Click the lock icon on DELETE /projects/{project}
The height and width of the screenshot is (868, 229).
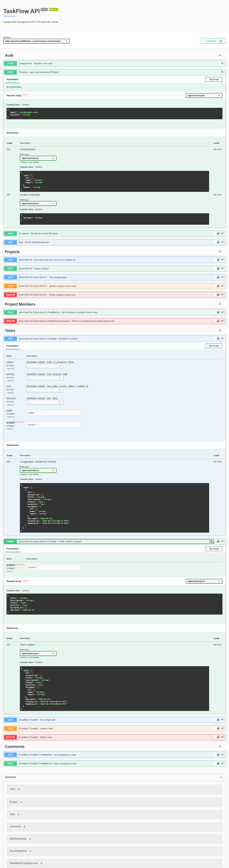click(218, 295)
